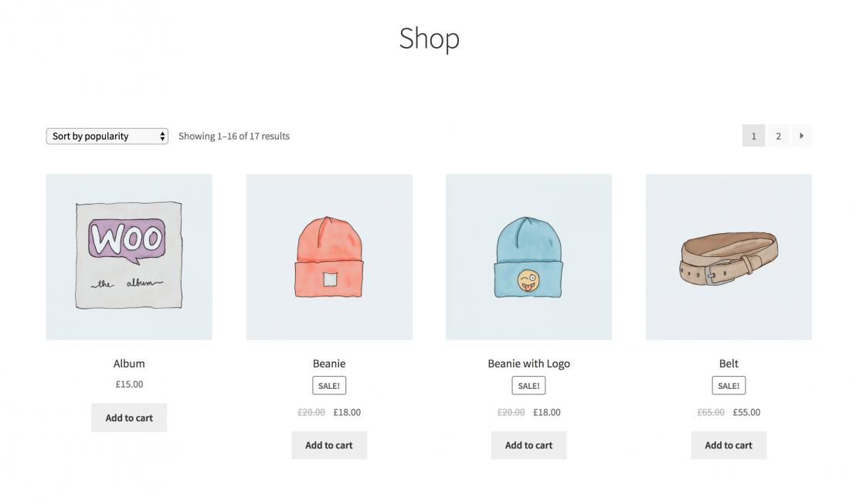Open the orange Beanie product image
The width and height of the screenshot is (856, 504).
point(329,257)
